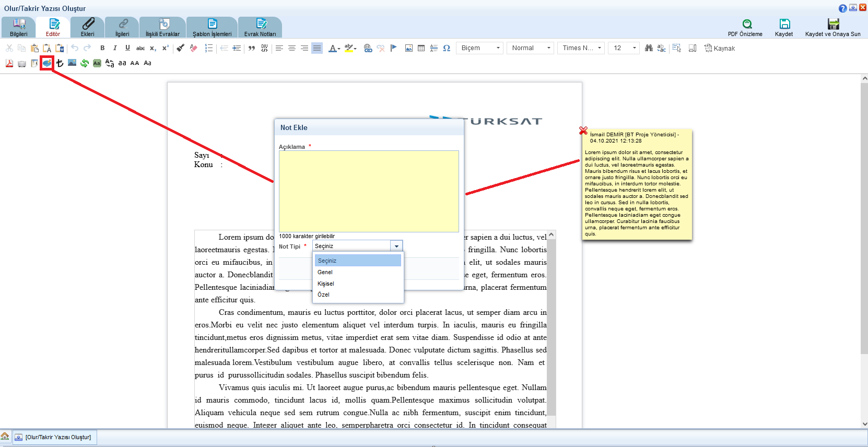Click inside the Açıklama note text area
868x447 pixels.
click(369, 191)
